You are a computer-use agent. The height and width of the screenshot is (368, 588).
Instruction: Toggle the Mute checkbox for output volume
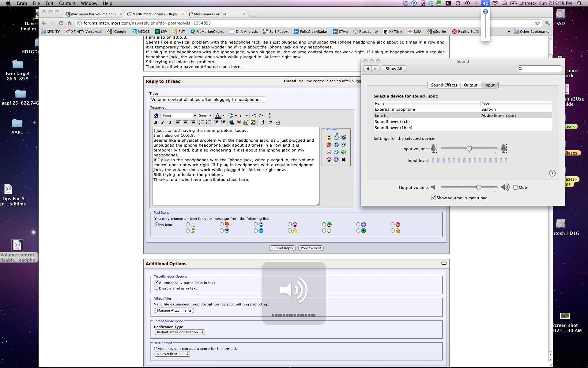click(515, 187)
